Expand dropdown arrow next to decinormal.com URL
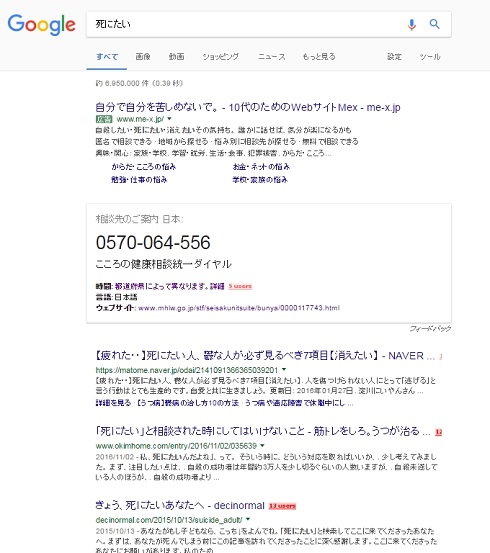This screenshot has width=490, height=553. coord(248,519)
